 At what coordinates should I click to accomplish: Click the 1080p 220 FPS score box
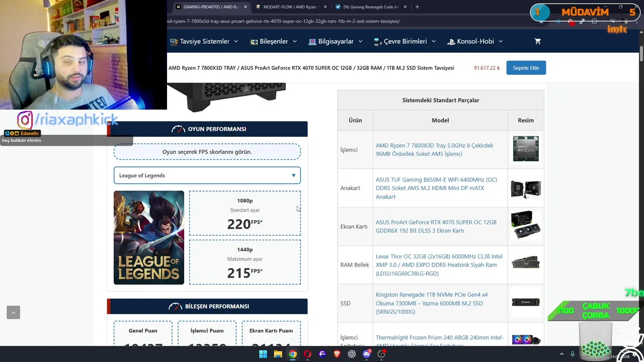tap(245, 213)
